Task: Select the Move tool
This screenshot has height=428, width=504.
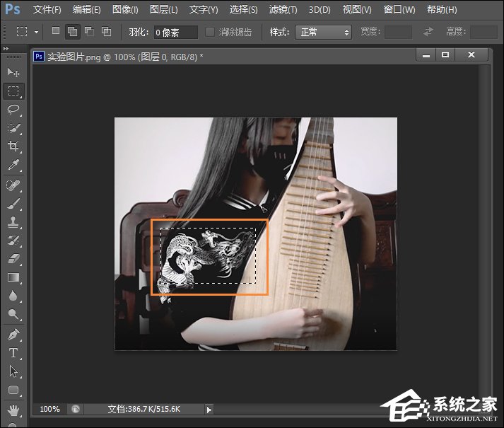Action: [x=13, y=72]
